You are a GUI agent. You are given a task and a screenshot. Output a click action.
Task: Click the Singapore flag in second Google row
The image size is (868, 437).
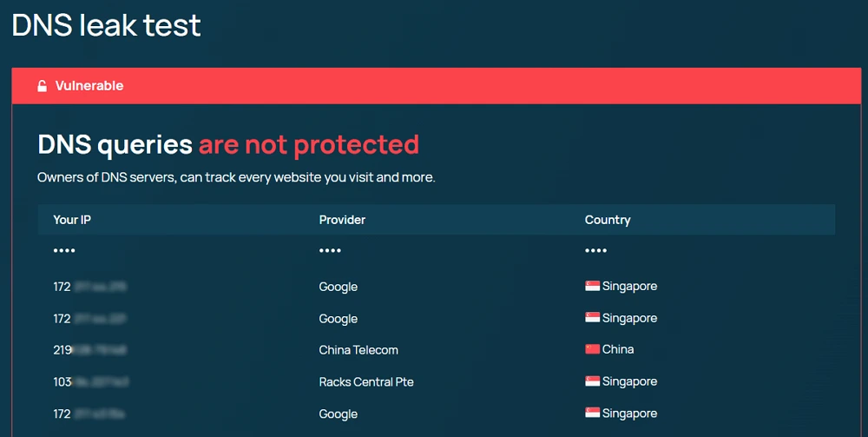coord(592,318)
